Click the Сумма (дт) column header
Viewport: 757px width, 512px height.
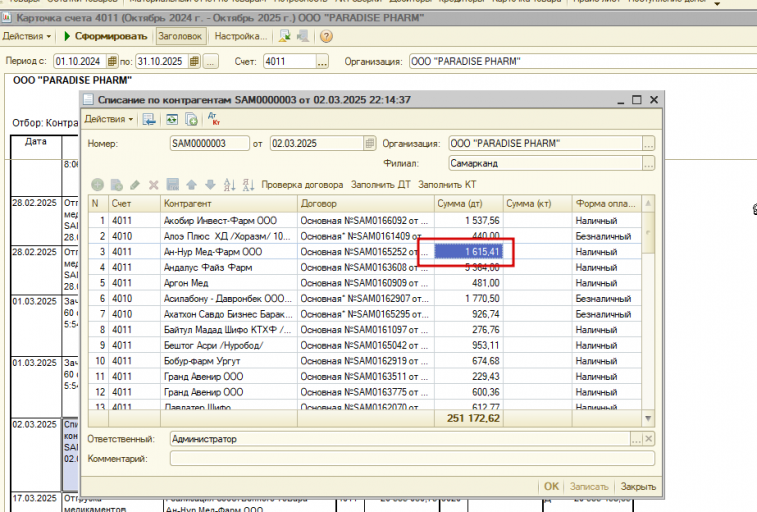468,204
